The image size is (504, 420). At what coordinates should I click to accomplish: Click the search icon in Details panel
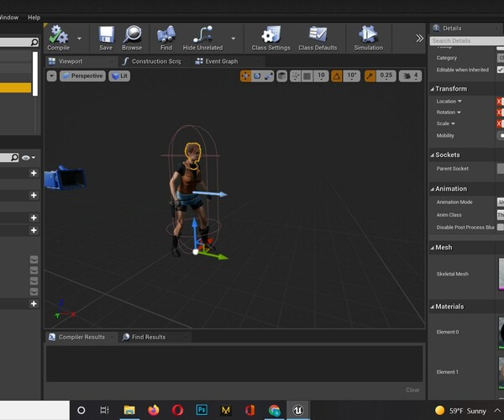(x=436, y=29)
